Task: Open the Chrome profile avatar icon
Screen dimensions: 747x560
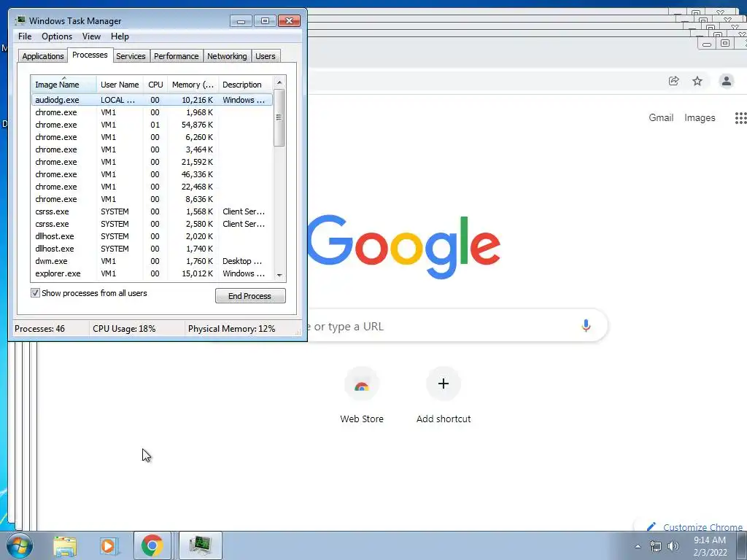Action: (x=726, y=81)
